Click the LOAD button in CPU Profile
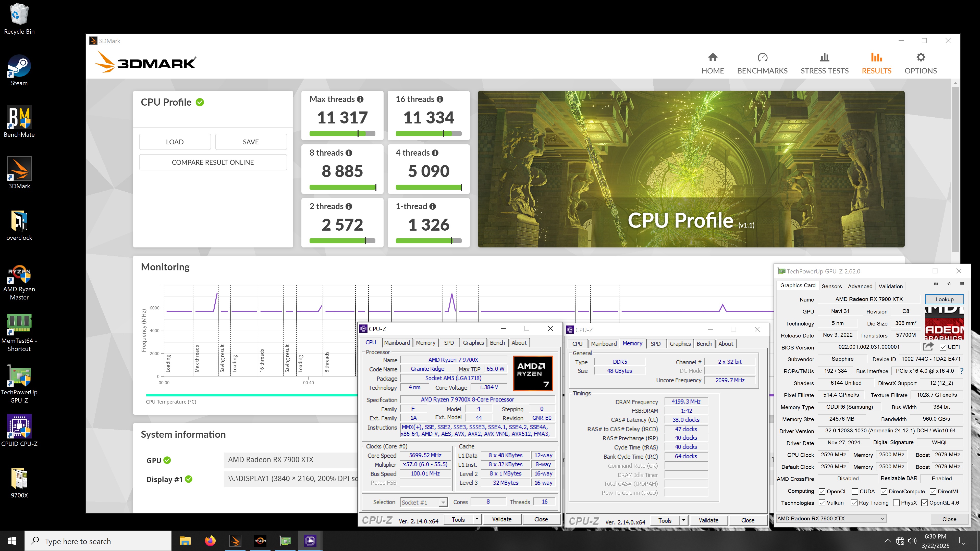The width and height of the screenshot is (980, 551). (175, 142)
